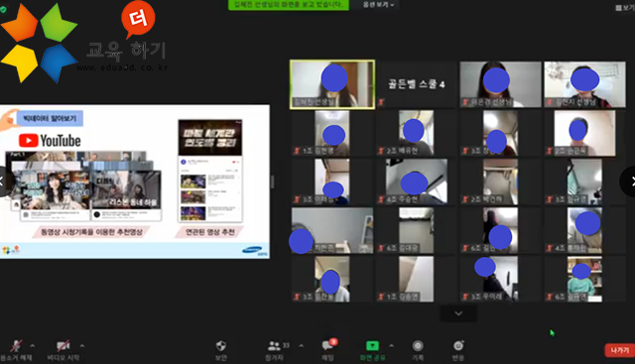The image size is (635, 364).
Task: Open the 채팅 chat bubble icon
Action: 327,346
